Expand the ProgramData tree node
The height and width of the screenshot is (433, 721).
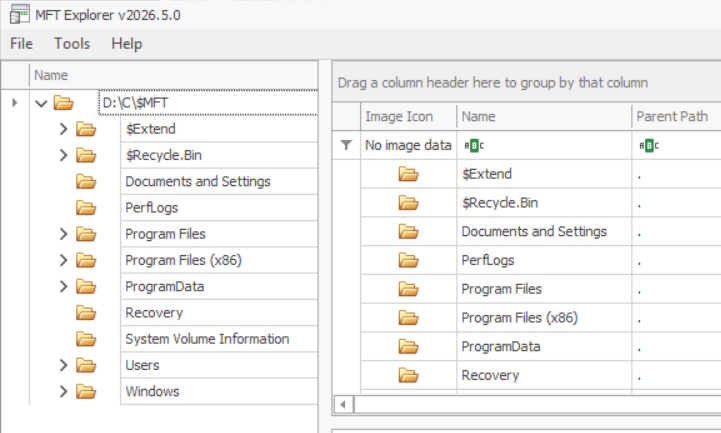coord(63,286)
